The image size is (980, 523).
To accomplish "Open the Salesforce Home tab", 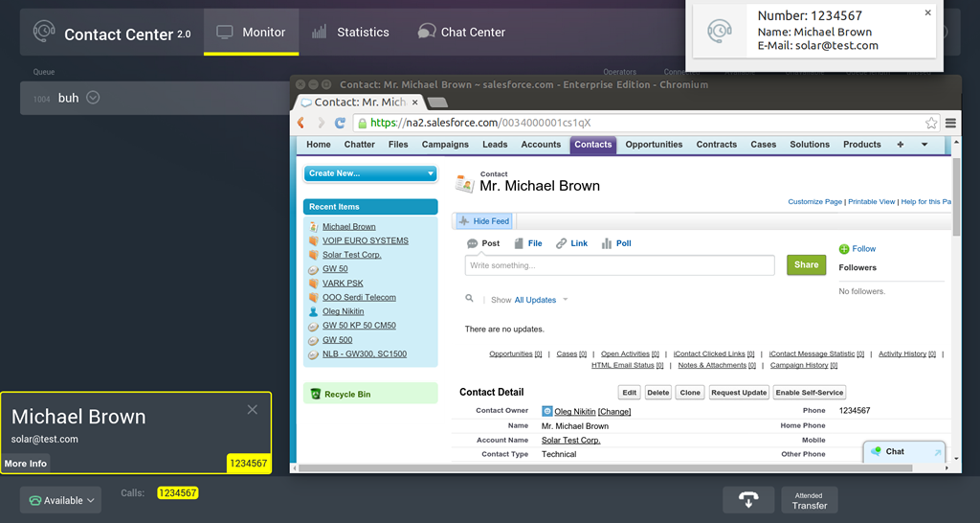I will point(318,145).
